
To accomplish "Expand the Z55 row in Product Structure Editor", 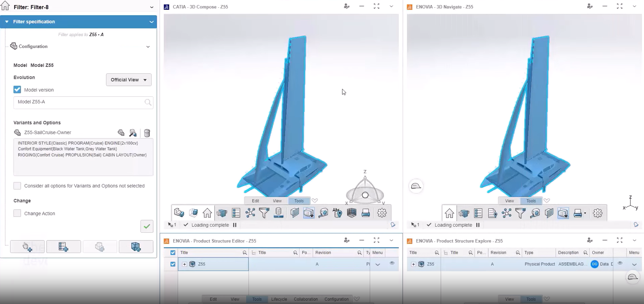I will tap(184, 264).
